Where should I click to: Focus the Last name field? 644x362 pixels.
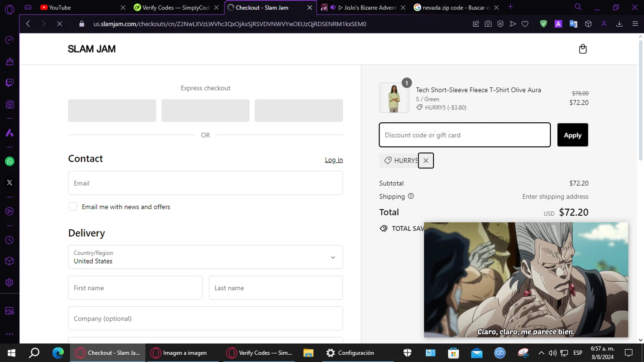tap(276, 288)
